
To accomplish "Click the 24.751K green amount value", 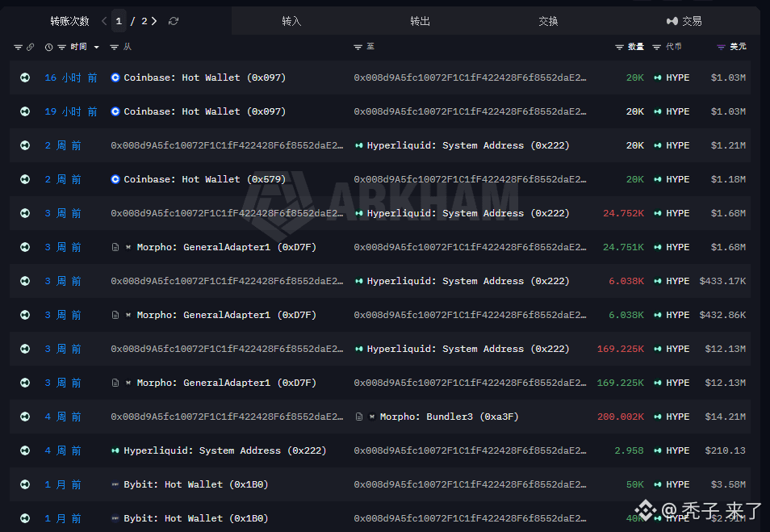I will tap(623, 247).
